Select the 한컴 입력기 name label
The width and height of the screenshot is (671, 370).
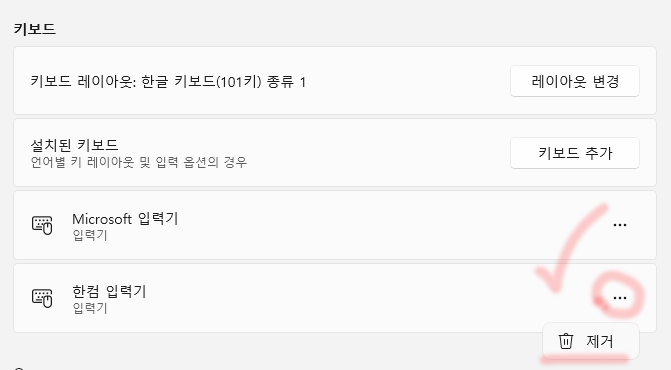pyautogui.click(x=109, y=291)
